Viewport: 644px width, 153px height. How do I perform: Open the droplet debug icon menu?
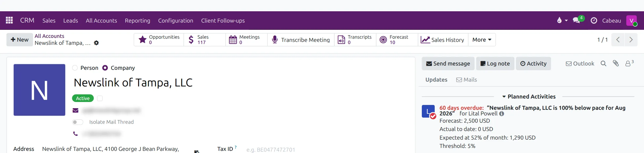[x=562, y=20]
